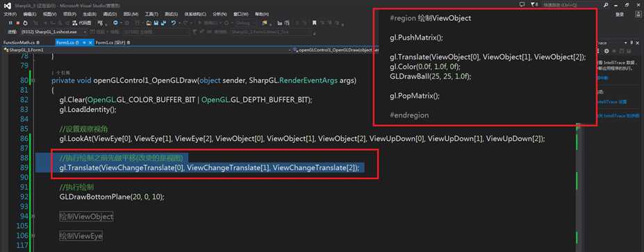Click the feedback speech bubble icon
The image size is (644, 252).
tap(522, 5)
